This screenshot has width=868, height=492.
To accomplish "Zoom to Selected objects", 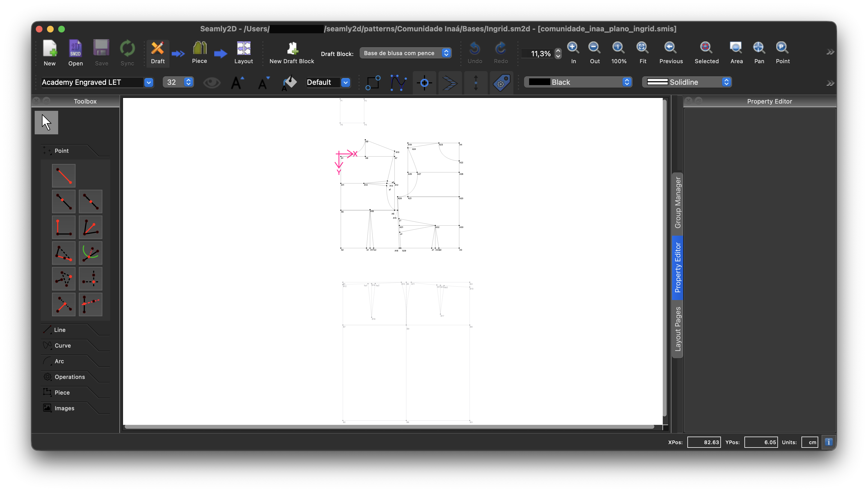I will pos(706,53).
